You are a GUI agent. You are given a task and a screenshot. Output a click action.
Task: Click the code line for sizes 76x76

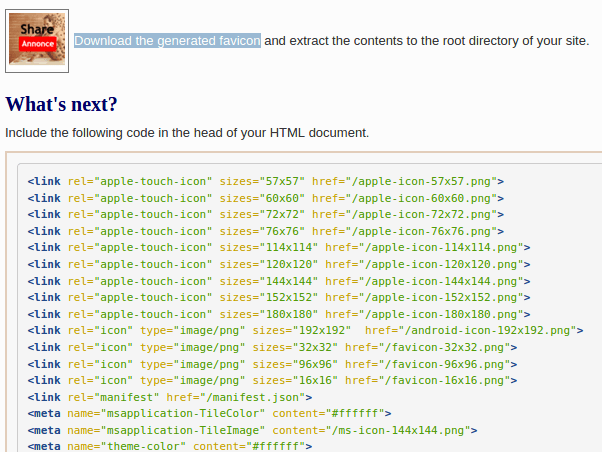(x=266, y=231)
